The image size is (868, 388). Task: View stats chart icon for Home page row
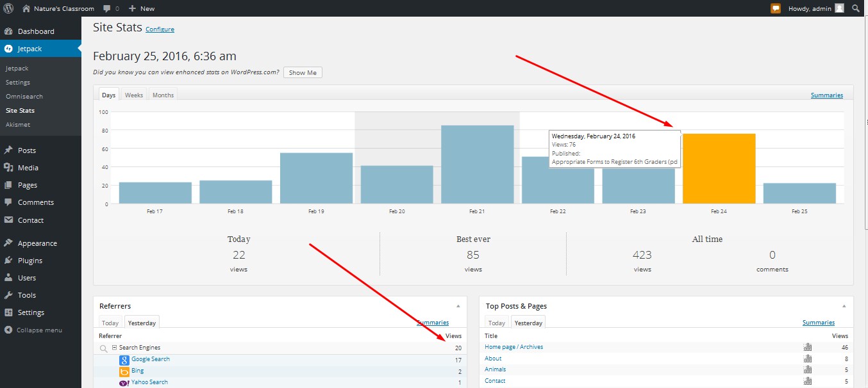click(x=807, y=347)
